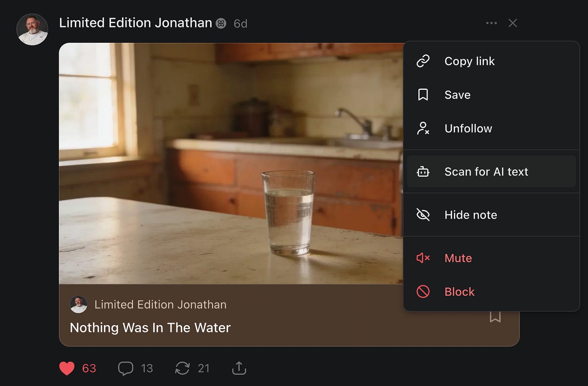588x386 pixels.
Task: Click the small author avatar in post card
Action: tap(79, 305)
